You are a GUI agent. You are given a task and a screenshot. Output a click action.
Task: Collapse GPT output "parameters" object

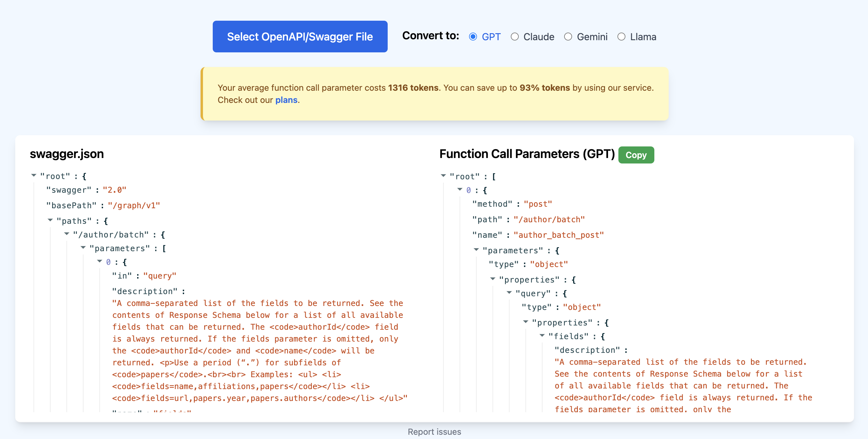(476, 250)
